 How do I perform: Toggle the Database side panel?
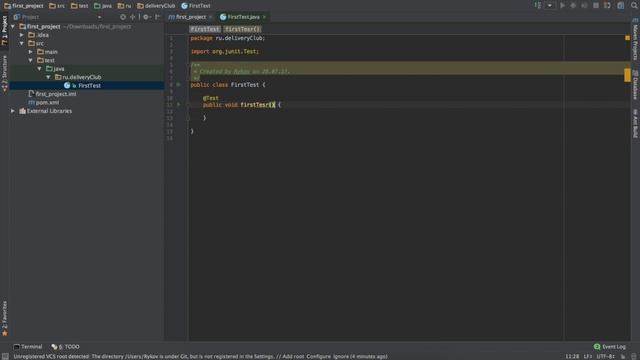[x=635, y=85]
